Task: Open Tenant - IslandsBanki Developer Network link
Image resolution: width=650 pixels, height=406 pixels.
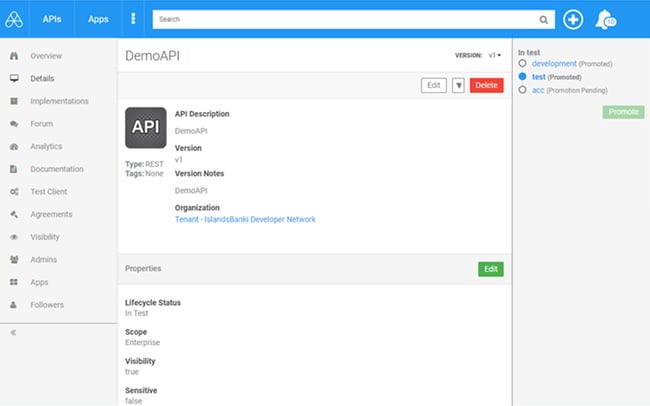Action: click(x=245, y=219)
